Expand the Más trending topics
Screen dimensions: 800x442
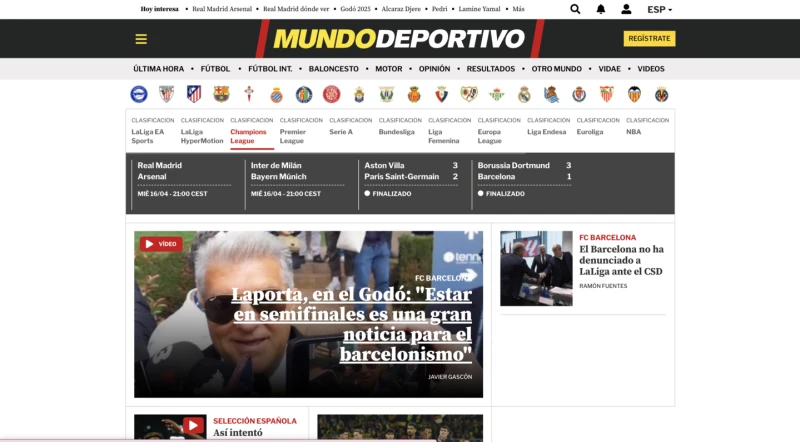coord(518,9)
